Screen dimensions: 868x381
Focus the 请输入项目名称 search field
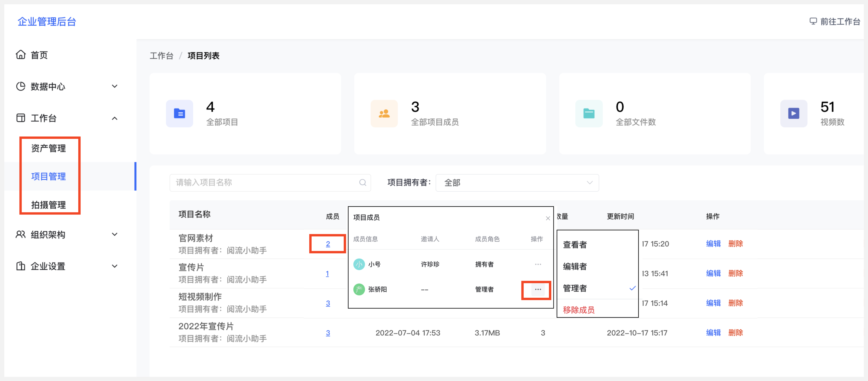tap(270, 183)
